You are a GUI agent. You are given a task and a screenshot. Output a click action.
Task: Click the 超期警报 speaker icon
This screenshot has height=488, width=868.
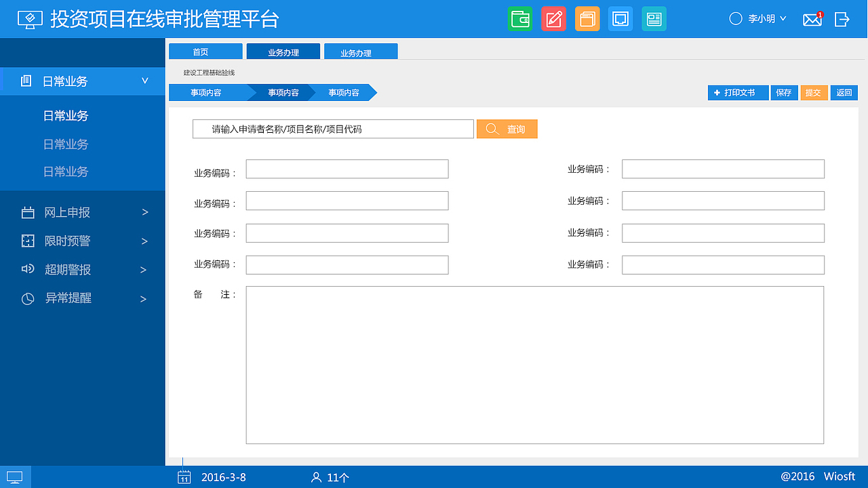[28, 269]
